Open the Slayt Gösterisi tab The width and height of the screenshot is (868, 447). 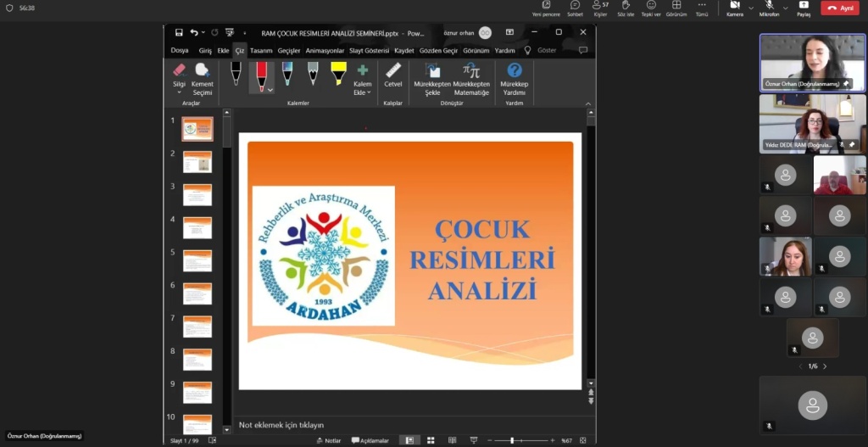[x=370, y=50]
